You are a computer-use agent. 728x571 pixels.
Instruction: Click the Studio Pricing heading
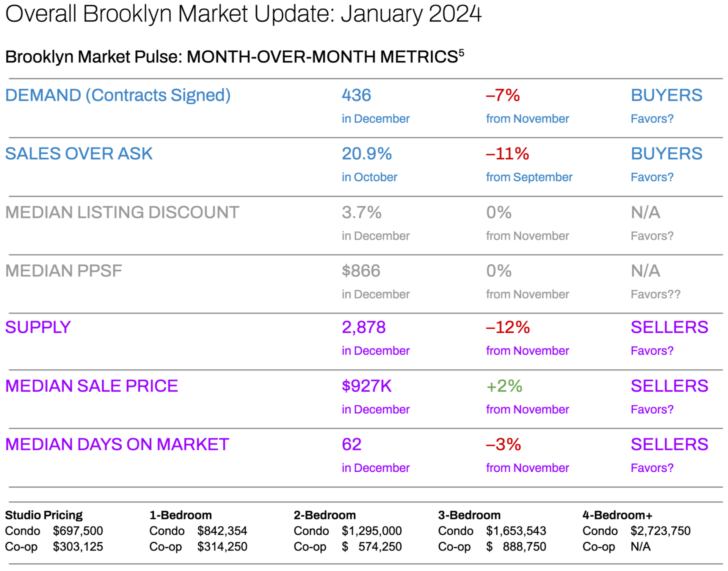click(x=44, y=515)
